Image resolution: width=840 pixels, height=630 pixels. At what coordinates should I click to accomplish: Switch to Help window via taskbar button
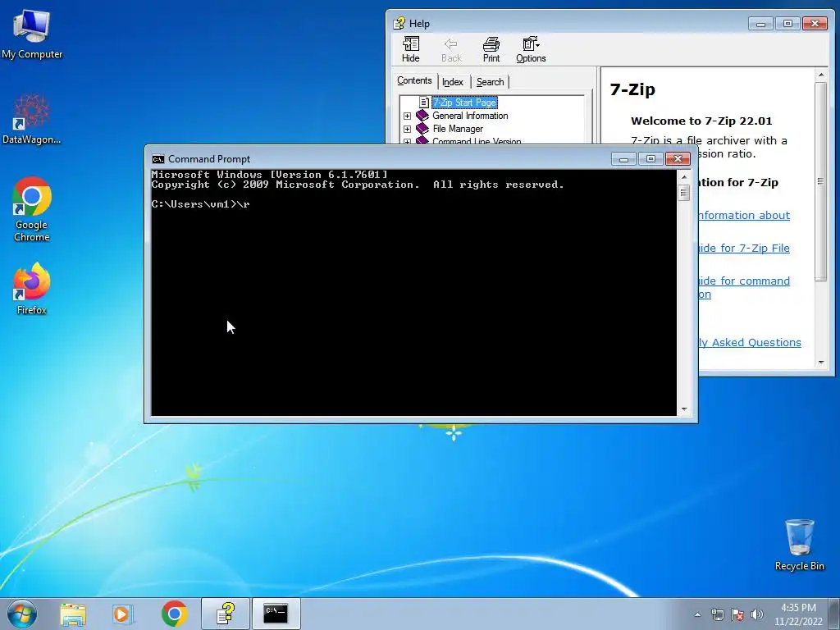point(226,614)
